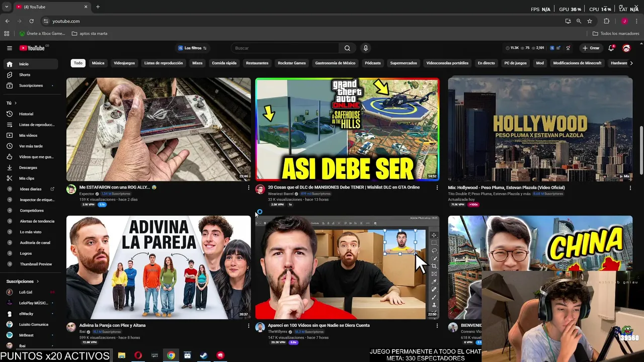
Task: Open options menu for Hollywood mix
Action: [630, 188]
